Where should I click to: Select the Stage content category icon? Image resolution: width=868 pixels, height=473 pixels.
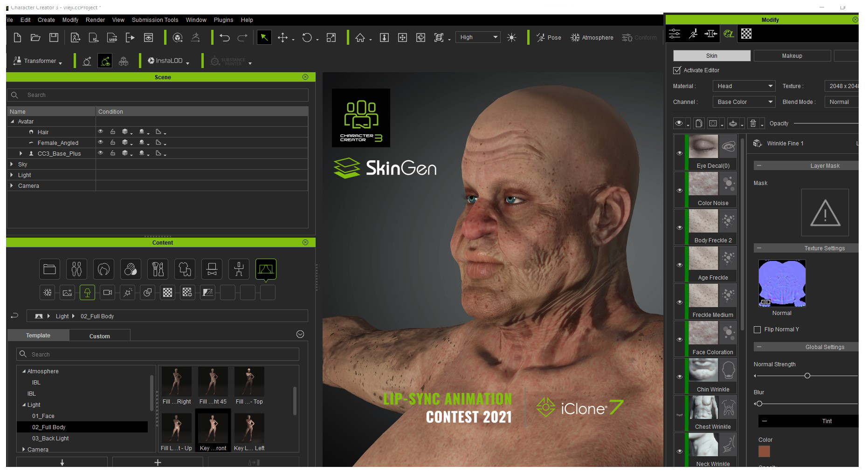266,269
